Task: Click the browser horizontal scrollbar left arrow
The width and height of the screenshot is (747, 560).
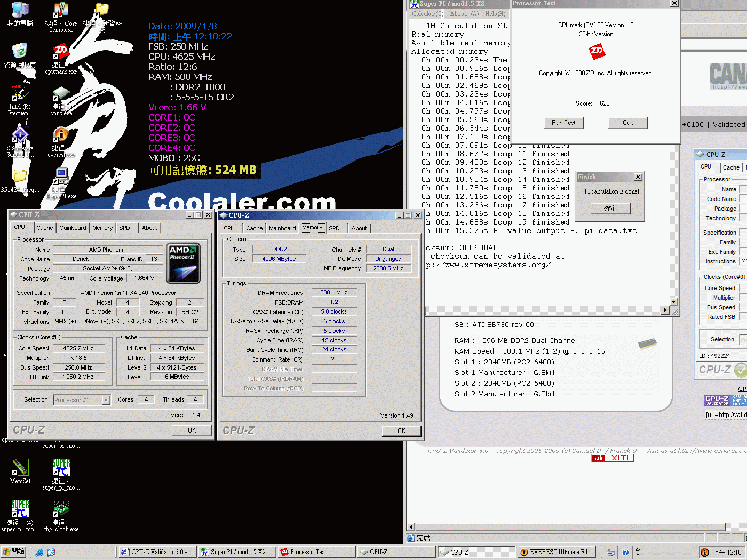Action: (x=411, y=526)
